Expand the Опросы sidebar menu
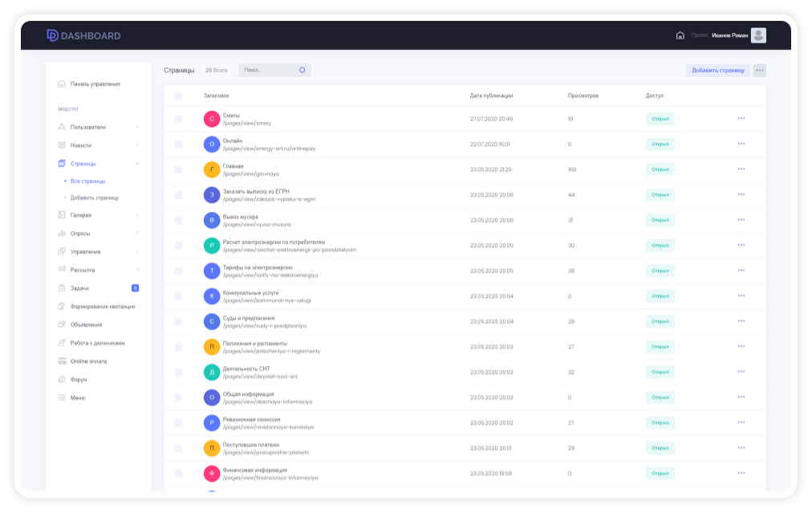The width and height of the screenshot is (812, 513). click(137, 234)
